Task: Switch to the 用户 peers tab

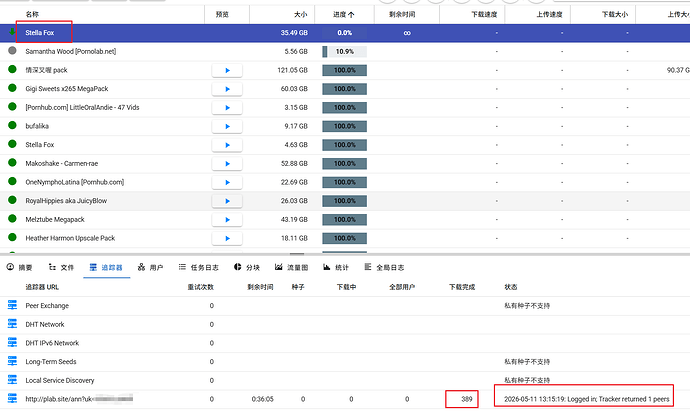Action: click(x=150, y=267)
